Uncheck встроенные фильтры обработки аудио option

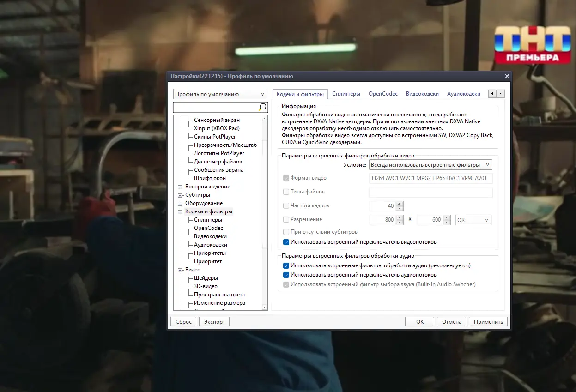286,265
